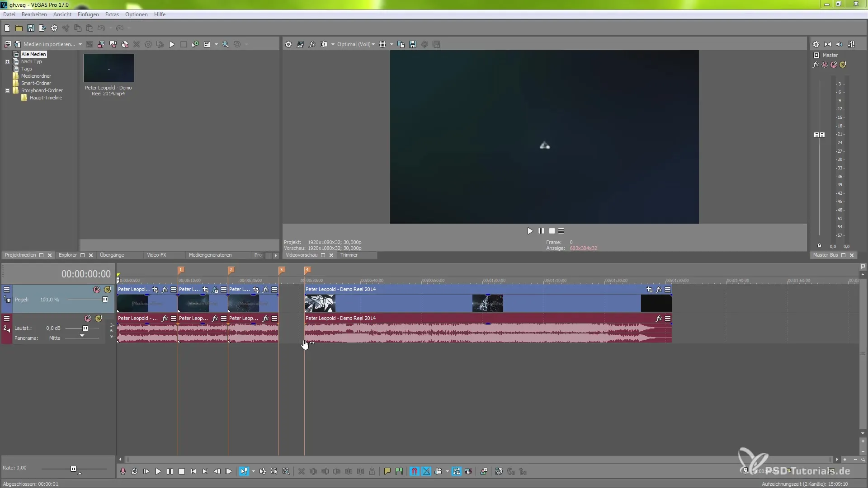Open the Medien importieren dropdown arrow

click(80, 44)
